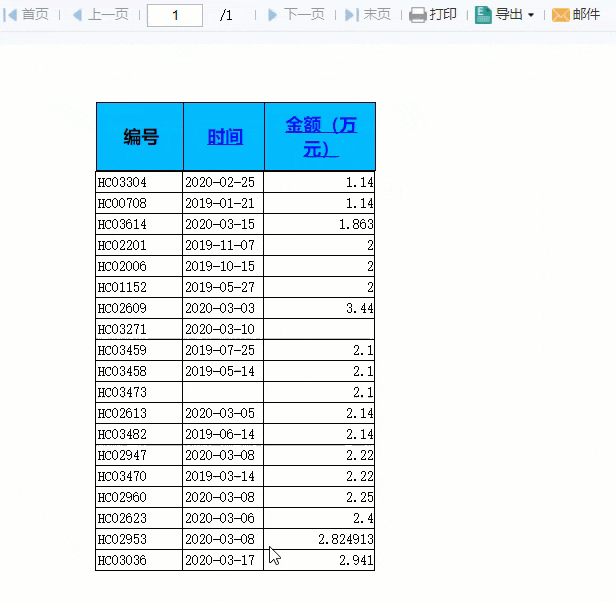Click the export spreadsheet icon
Image resolution: width=616 pixels, height=602 pixels.
(483, 15)
